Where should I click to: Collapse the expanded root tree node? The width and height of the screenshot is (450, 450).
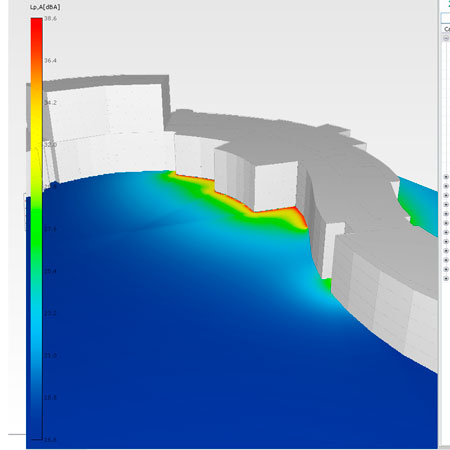pyautogui.click(x=446, y=38)
